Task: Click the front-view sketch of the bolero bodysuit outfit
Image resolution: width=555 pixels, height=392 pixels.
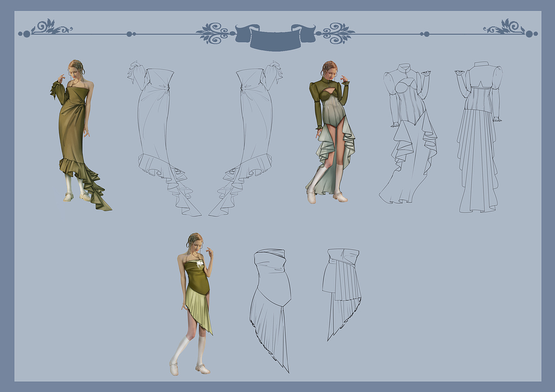Action: [408, 133]
